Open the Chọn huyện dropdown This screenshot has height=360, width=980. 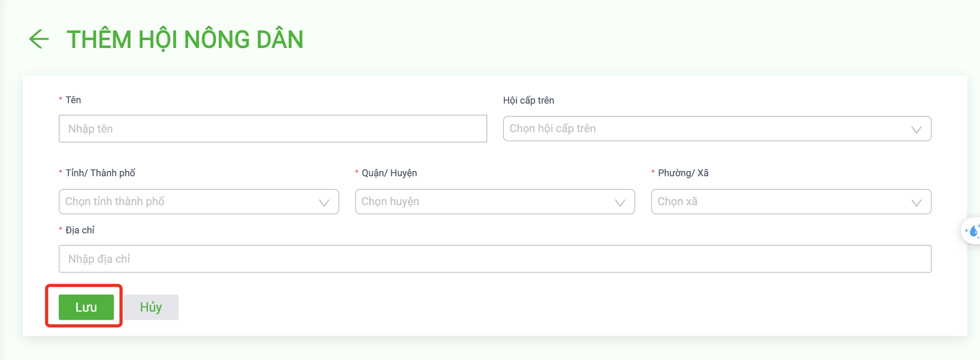[495, 202]
